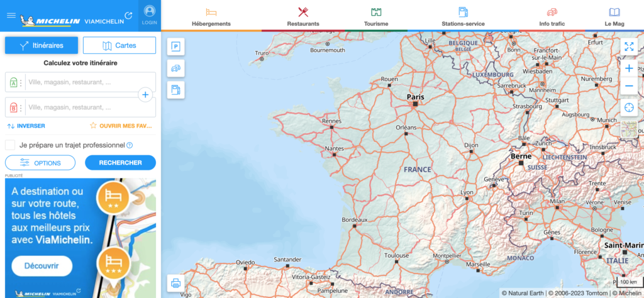Switch to the Cartes tab

click(x=119, y=45)
